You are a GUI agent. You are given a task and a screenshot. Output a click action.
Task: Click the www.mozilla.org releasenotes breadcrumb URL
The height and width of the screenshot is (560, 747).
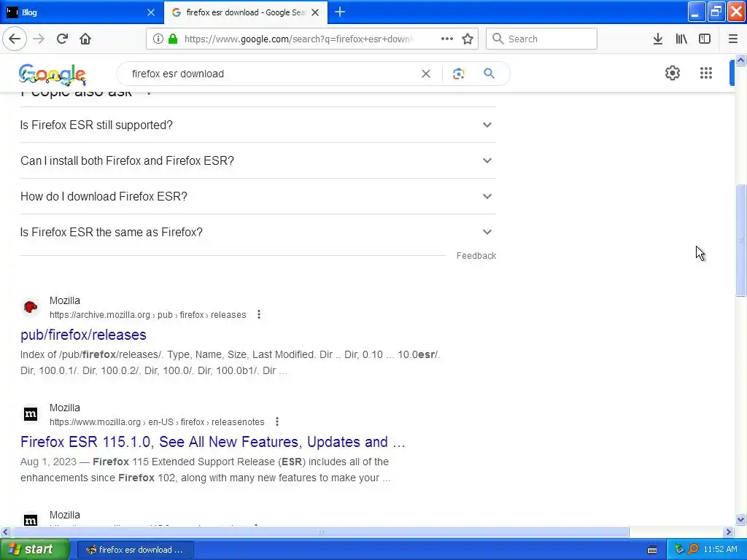tap(157, 422)
